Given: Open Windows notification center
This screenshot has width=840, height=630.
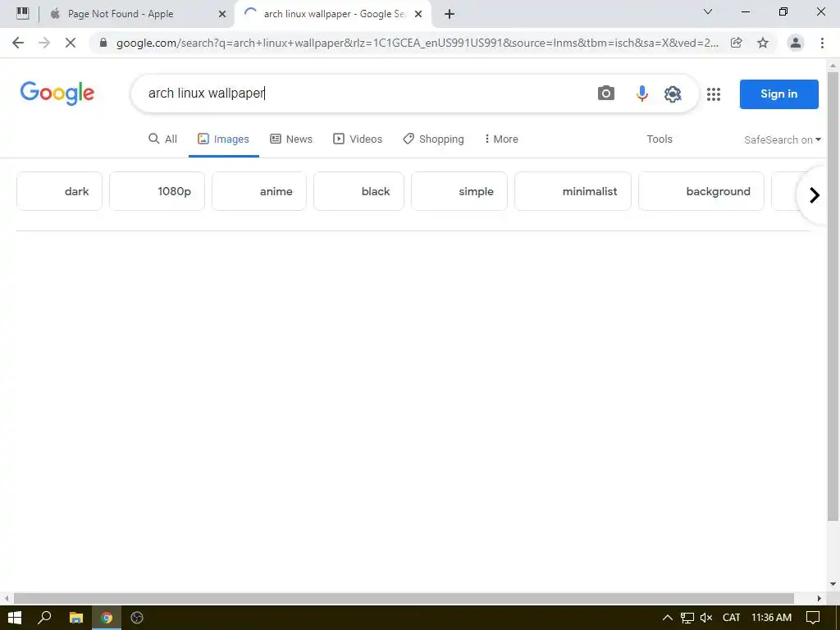Looking at the screenshot, I should point(813,618).
